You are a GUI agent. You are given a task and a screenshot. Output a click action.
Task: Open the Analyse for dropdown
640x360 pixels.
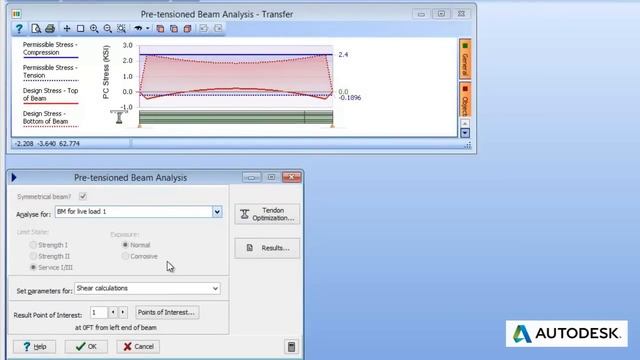[217, 211]
